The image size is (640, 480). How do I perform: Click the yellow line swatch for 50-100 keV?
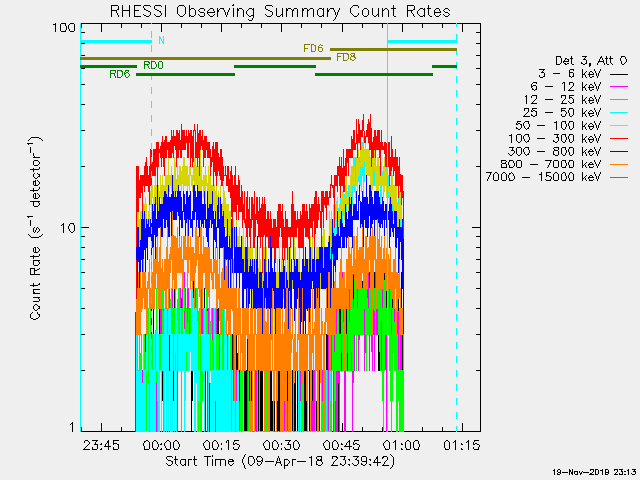pyautogui.click(x=619, y=126)
